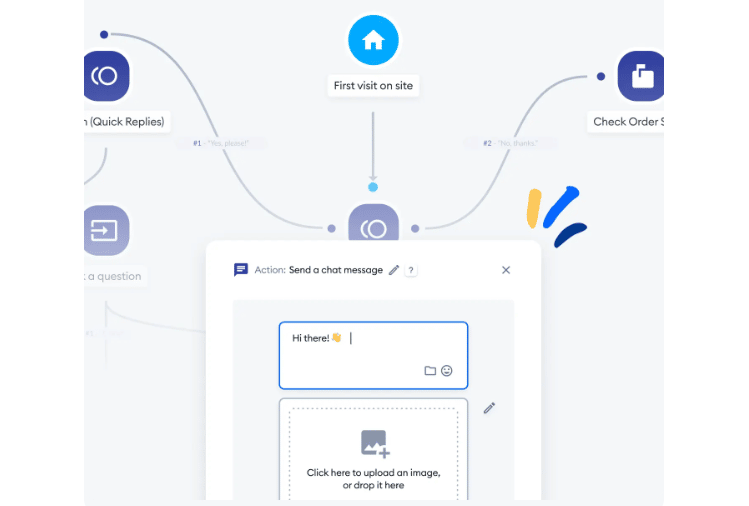Click the Ask a question node icon
The width and height of the screenshot is (749, 506).
point(105,230)
